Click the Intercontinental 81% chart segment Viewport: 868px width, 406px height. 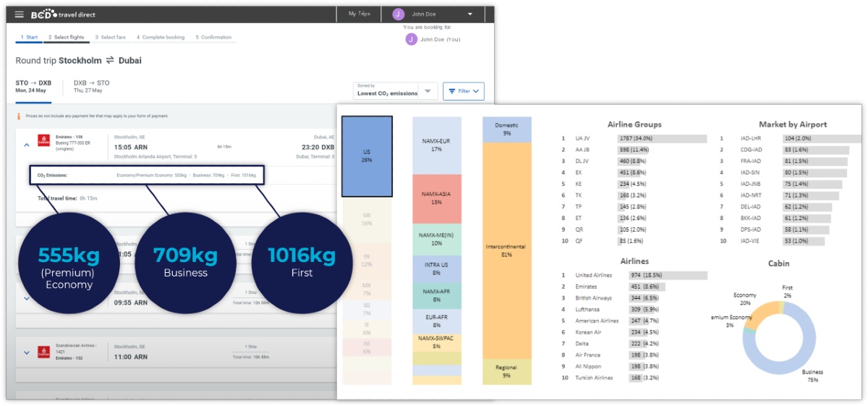(x=507, y=250)
